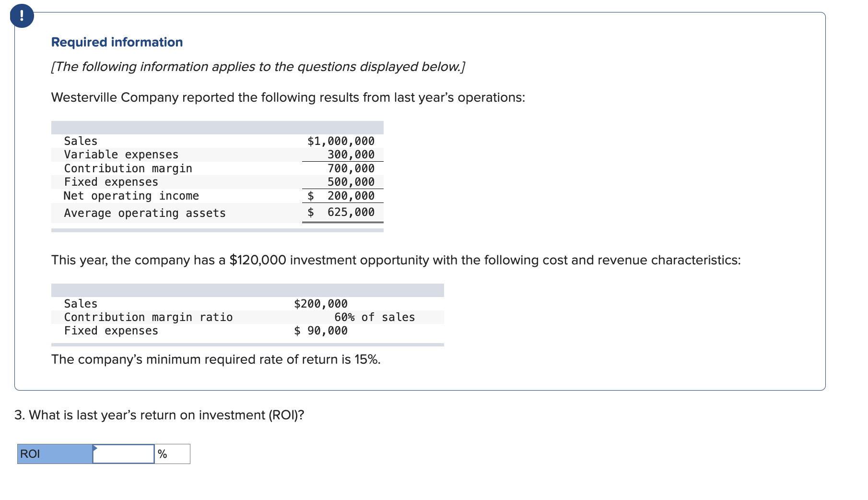Click the question 3 ROI prompt text
The width and height of the screenshot is (868, 500).
coord(159,415)
